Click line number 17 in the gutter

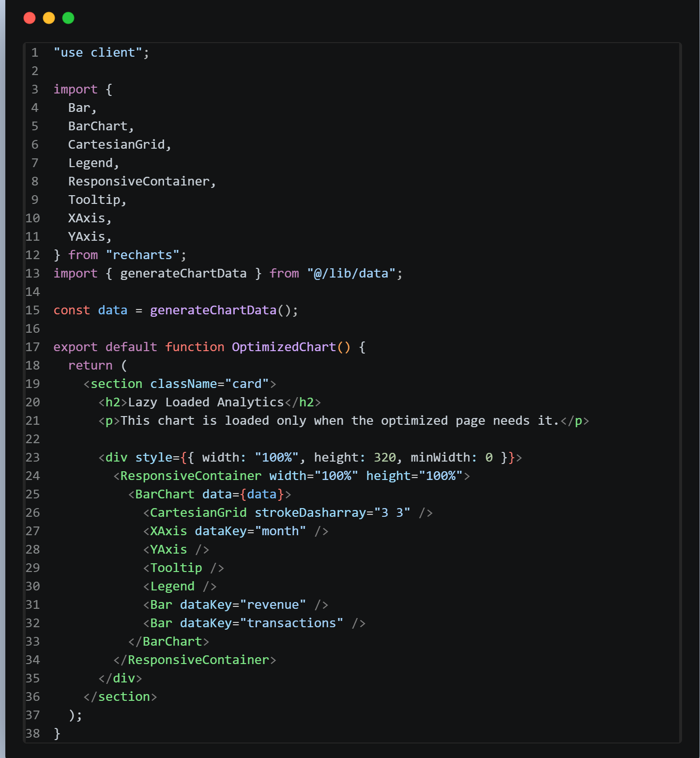coord(32,347)
